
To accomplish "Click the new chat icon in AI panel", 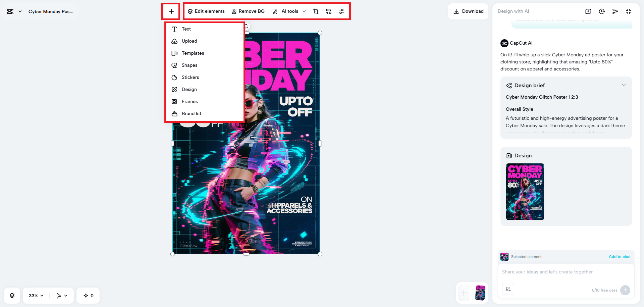I will point(588,11).
